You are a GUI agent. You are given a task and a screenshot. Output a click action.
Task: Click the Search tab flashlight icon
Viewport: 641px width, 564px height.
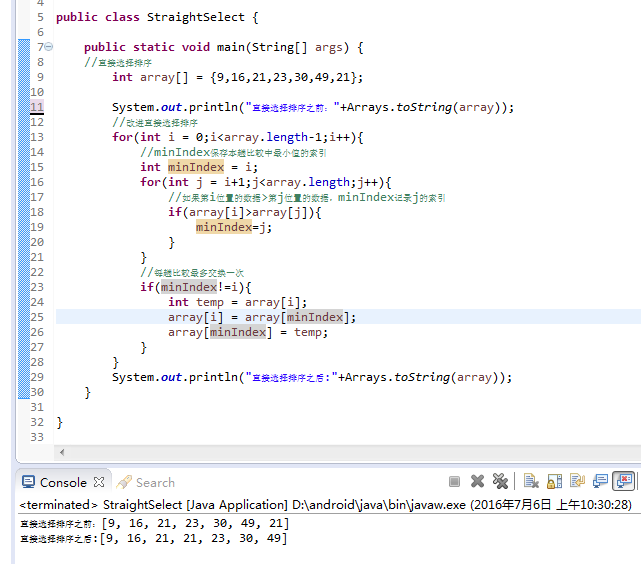pyautogui.click(x=124, y=482)
